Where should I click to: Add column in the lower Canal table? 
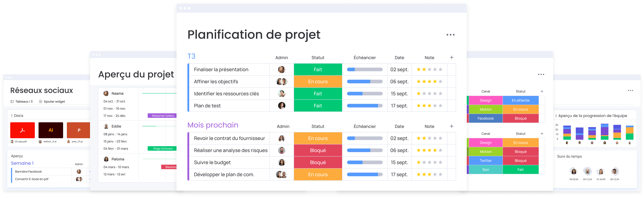(x=542, y=134)
